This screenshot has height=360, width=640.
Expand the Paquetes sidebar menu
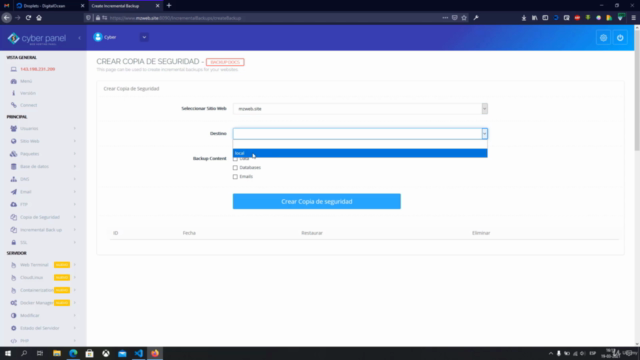(42, 154)
